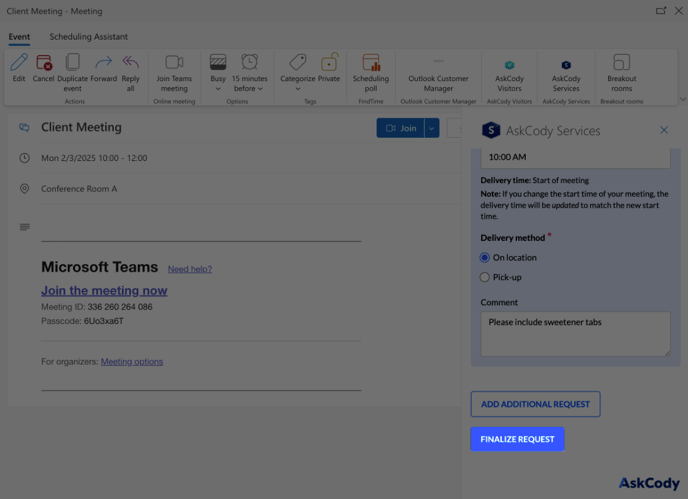Click FINALIZE REQUEST button
Image resolution: width=688 pixels, height=499 pixels.
pyautogui.click(x=517, y=439)
